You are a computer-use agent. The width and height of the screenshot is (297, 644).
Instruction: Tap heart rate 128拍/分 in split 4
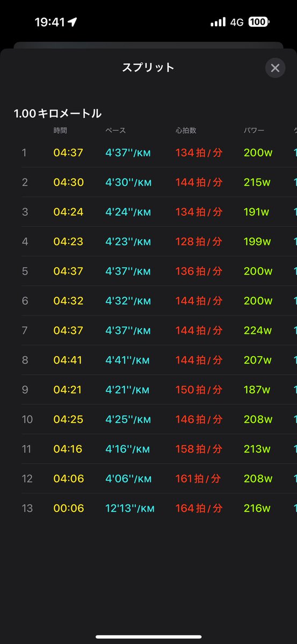click(199, 241)
